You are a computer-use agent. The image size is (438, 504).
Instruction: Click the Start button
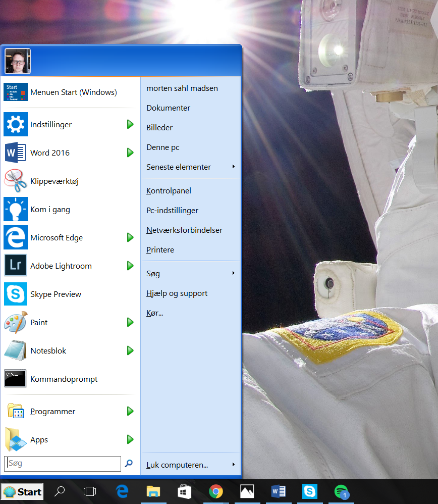tap(22, 491)
